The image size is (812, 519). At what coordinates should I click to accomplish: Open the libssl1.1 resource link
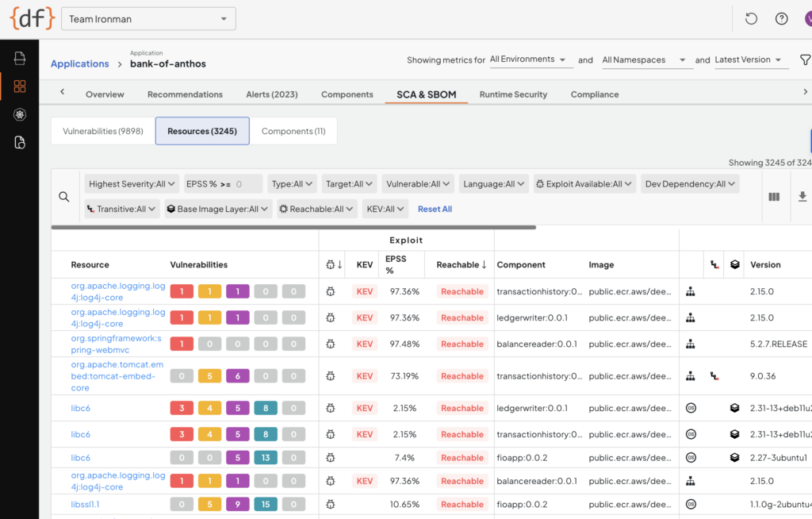tap(85, 504)
